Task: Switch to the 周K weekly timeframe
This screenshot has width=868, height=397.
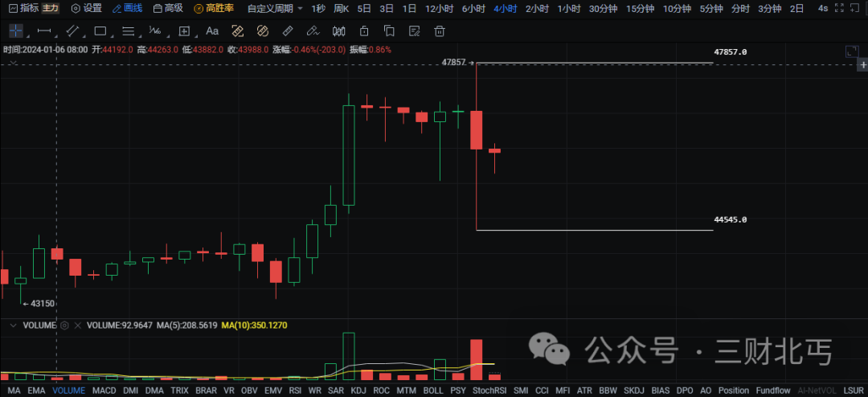Action: point(341,8)
